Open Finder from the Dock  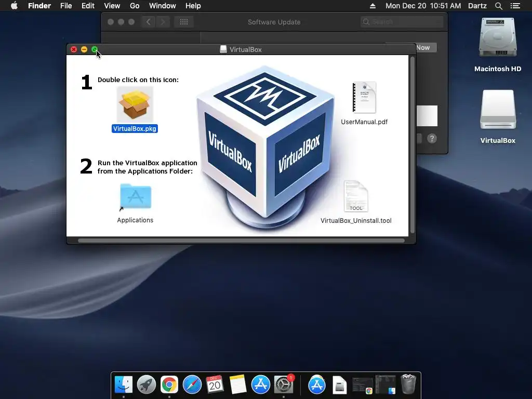click(124, 385)
